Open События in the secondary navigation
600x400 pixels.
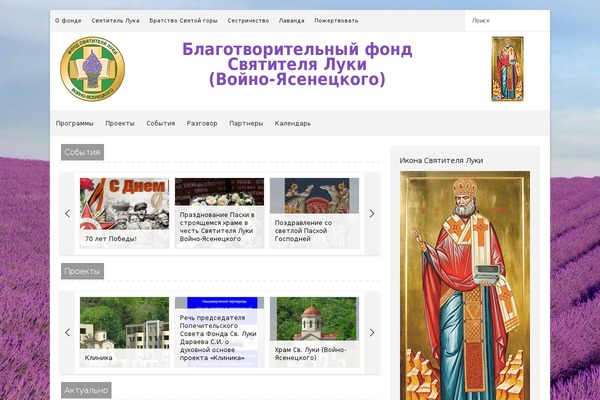coord(161,123)
